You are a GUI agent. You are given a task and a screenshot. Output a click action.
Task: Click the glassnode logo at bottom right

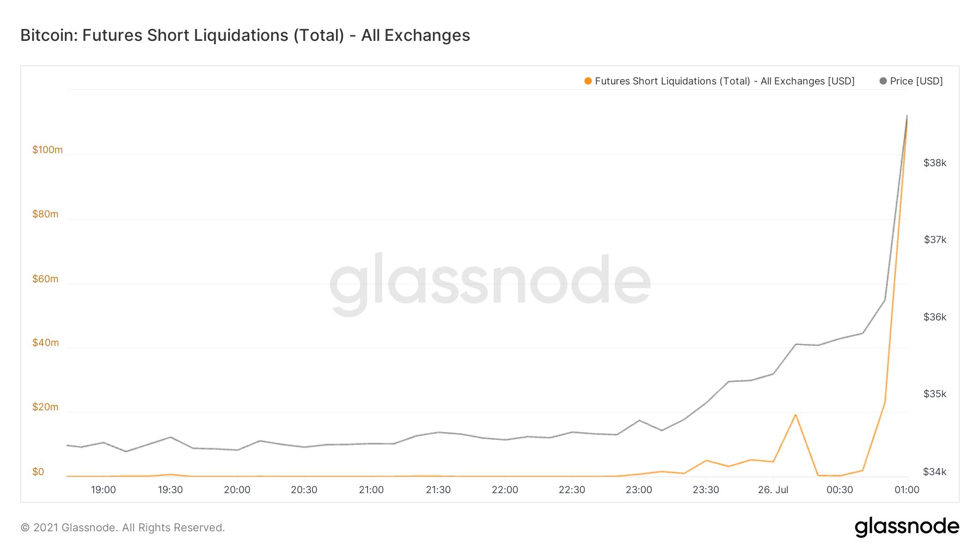click(906, 527)
